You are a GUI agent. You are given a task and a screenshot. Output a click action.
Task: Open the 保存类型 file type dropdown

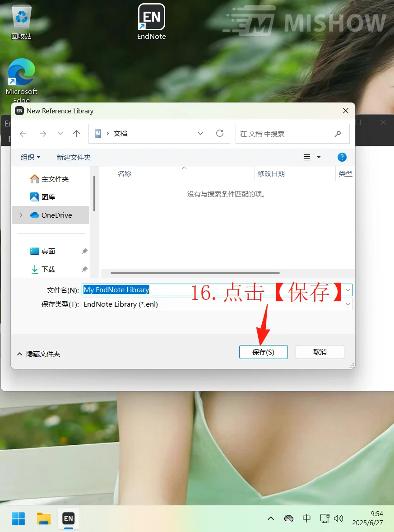pyautogui.click(x=348, y=304)
